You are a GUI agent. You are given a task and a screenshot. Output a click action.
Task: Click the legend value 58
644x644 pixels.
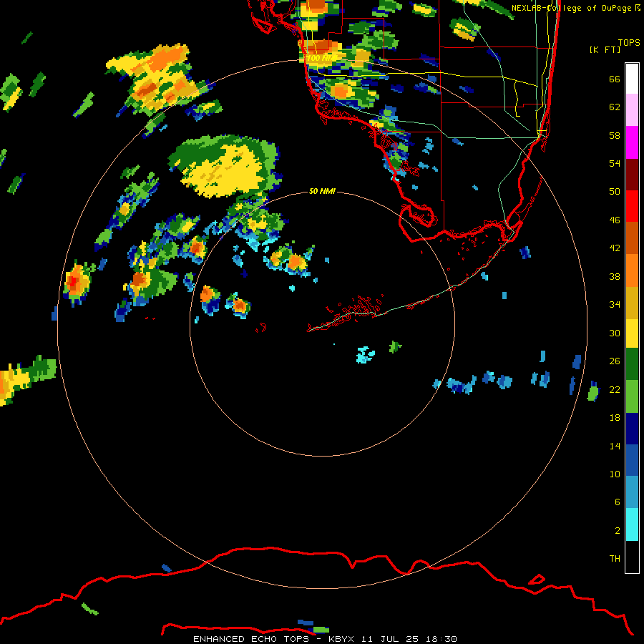[615, 135]
